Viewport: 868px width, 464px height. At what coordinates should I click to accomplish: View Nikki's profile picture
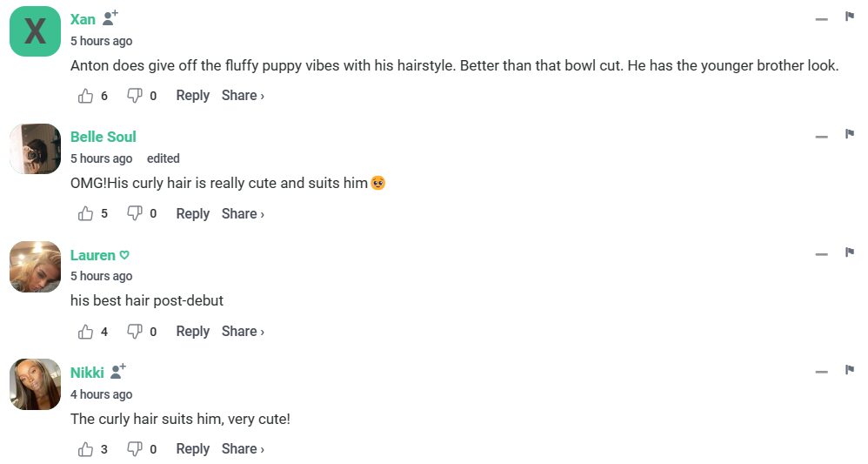tap(35, 384)
